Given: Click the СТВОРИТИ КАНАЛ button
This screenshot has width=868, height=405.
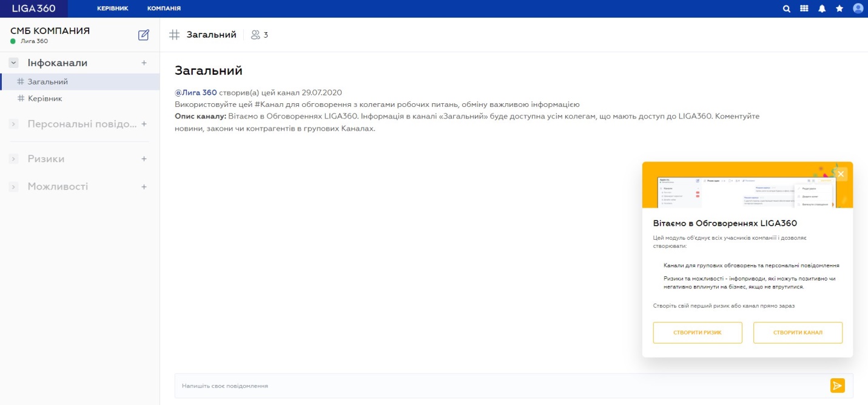Looking at the screenshot, I should (798, 333).
